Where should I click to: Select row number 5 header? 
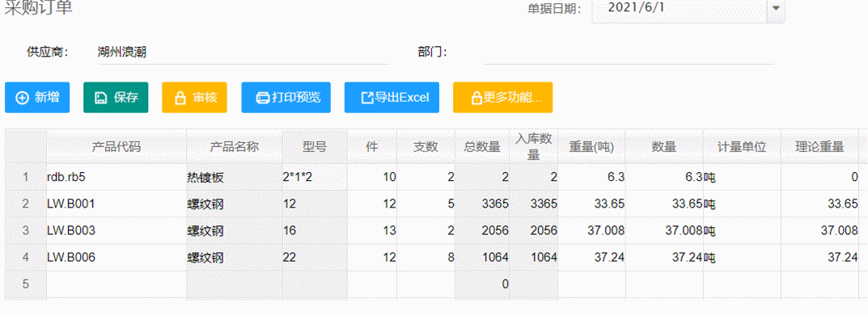tap(25, 284)
